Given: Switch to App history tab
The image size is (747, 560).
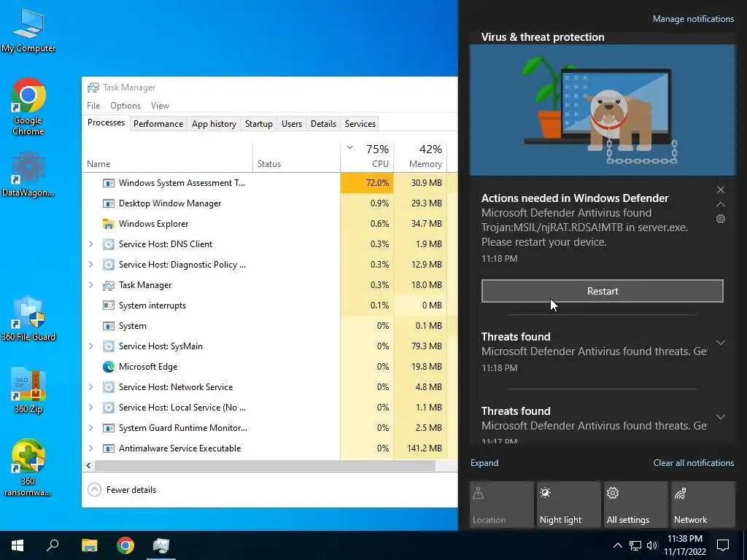Looking at the screenshot, I should pos(214,124).
